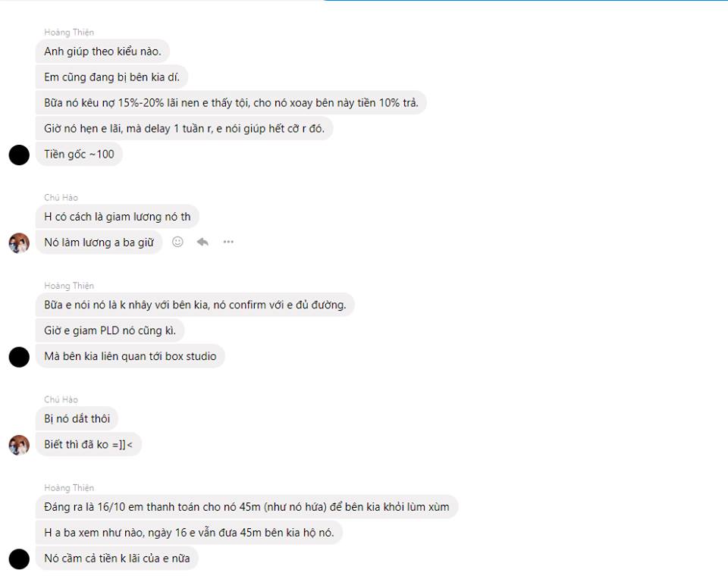Screen dimensions: 728x579
Task: Click Chú Hào avatar beside 'Nó làm lương a ba giữ'
Action: (x=19, y=243)
